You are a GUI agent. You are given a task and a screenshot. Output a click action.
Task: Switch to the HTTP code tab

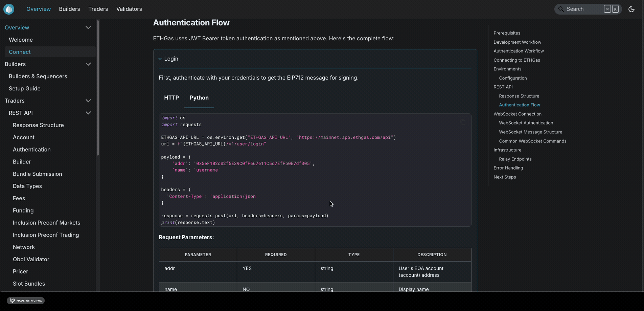[x=171, y=98]
